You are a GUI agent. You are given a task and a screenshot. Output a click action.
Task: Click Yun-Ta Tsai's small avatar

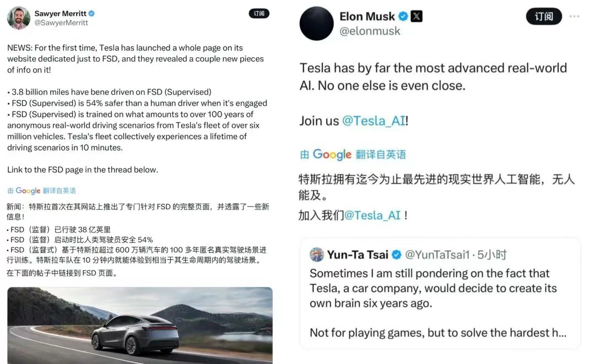(x=317, y=254)
